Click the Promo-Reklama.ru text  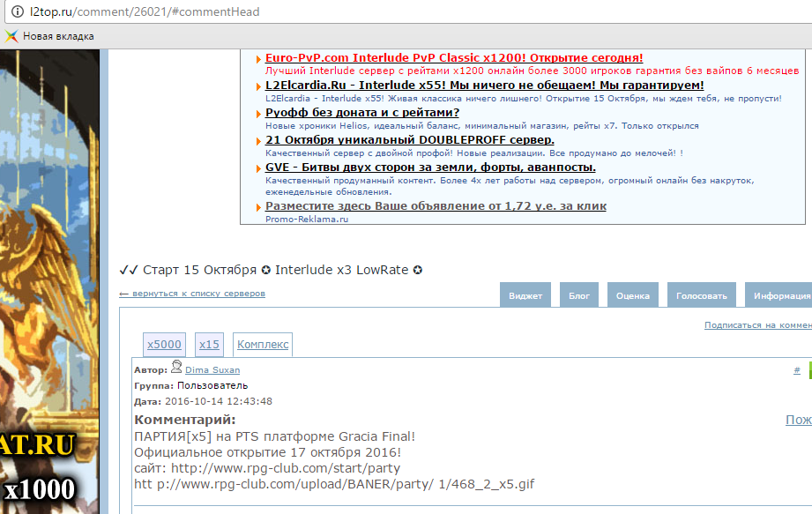pyautogui.click(x=307, y=219)
